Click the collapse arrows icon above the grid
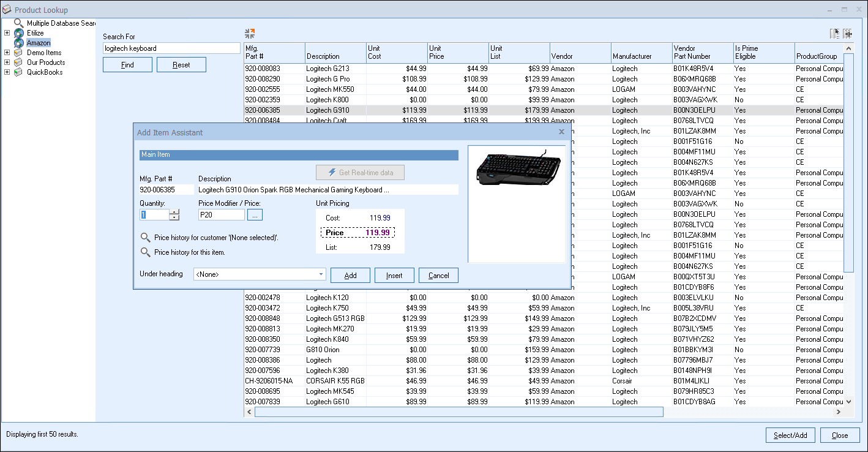Screen dimensions: 868x452 coord(249,33)
